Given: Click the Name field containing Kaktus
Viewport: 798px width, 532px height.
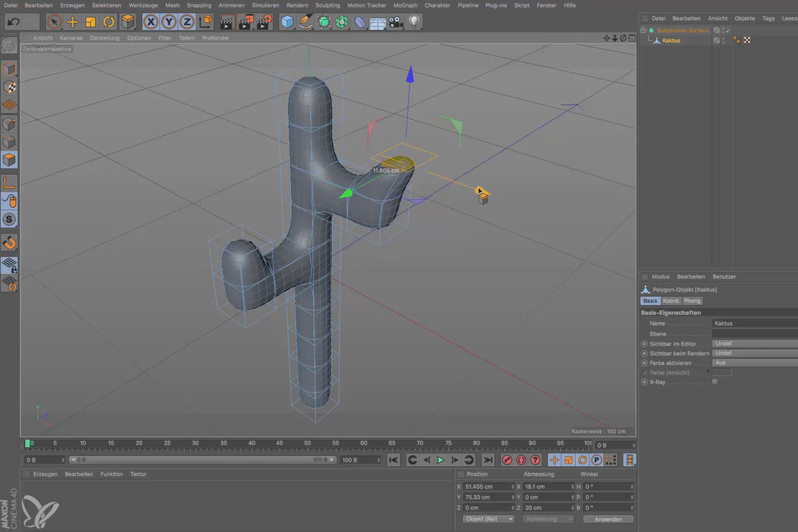Looking at the screenshot, I should [755, 323].
